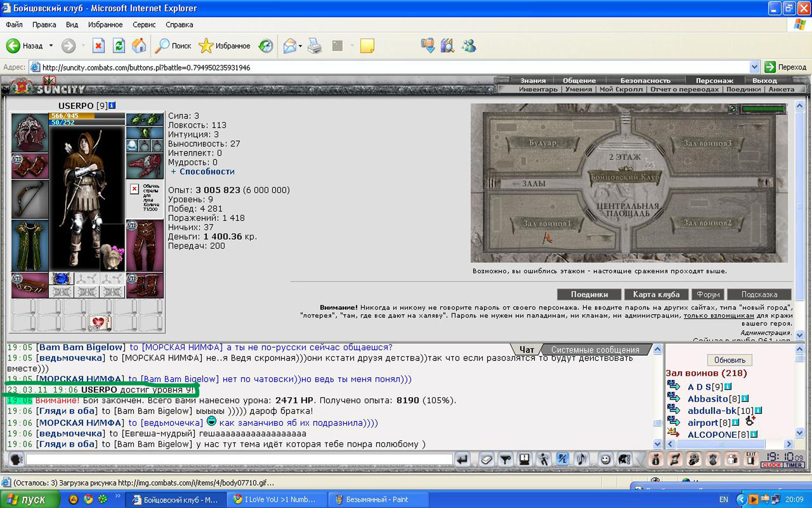Screen dimensions: 812x508
Task: Click the Переход go button
Action: [x=786, y=67]
